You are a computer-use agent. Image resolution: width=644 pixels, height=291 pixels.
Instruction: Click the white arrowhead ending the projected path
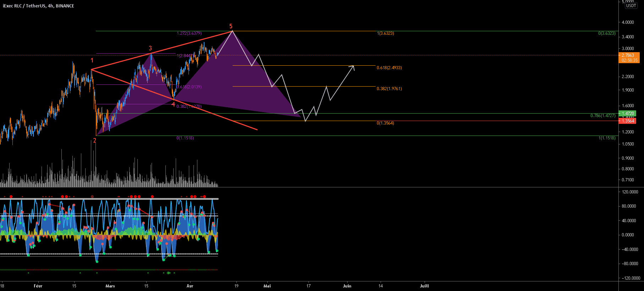352,67
